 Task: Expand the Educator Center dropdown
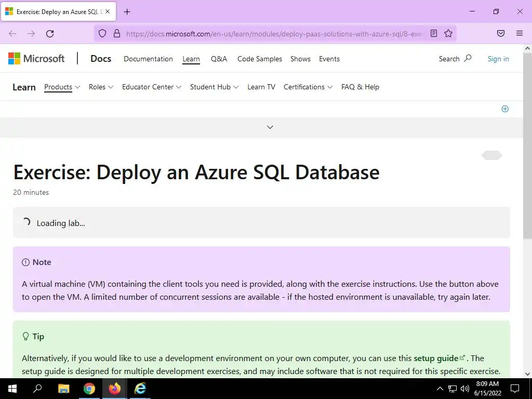[152, 87]
